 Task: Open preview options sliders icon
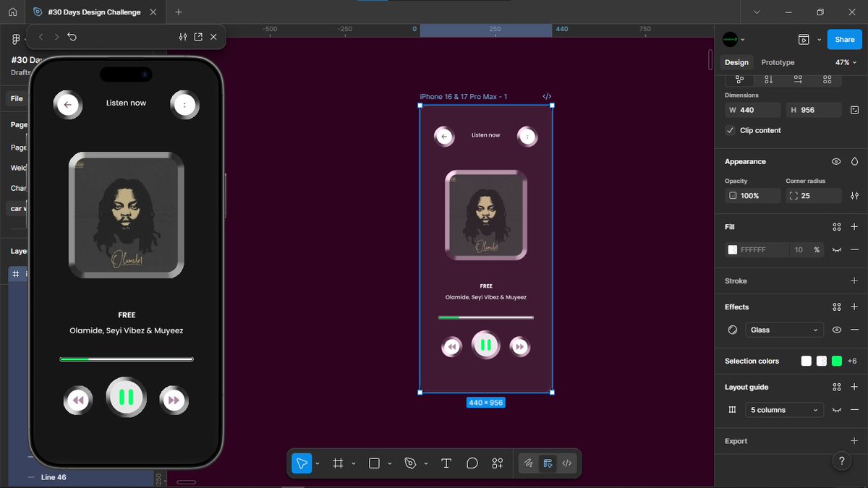183,37
